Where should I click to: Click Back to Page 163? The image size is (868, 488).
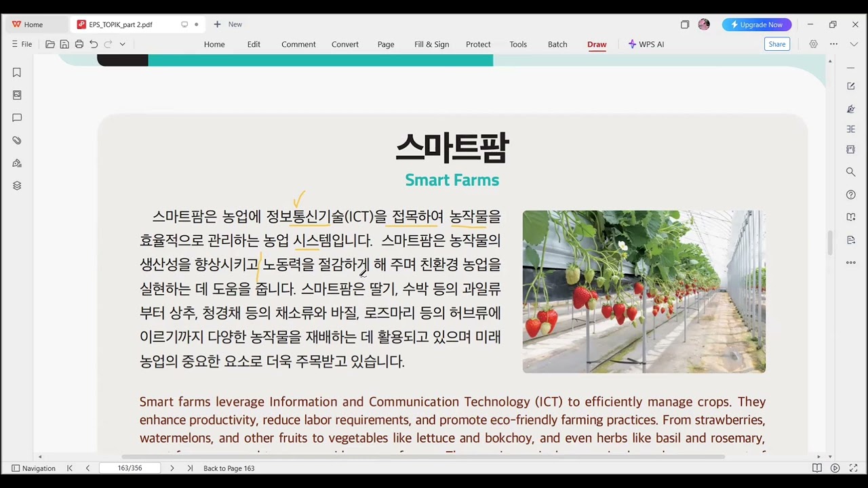coord(229,468)
